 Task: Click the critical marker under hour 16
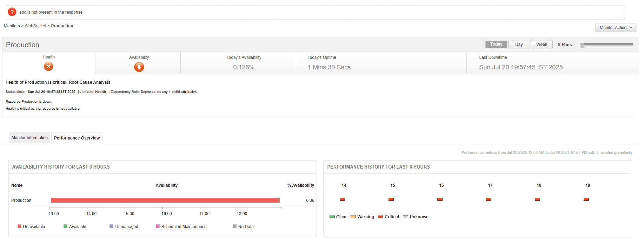(440, 199)
